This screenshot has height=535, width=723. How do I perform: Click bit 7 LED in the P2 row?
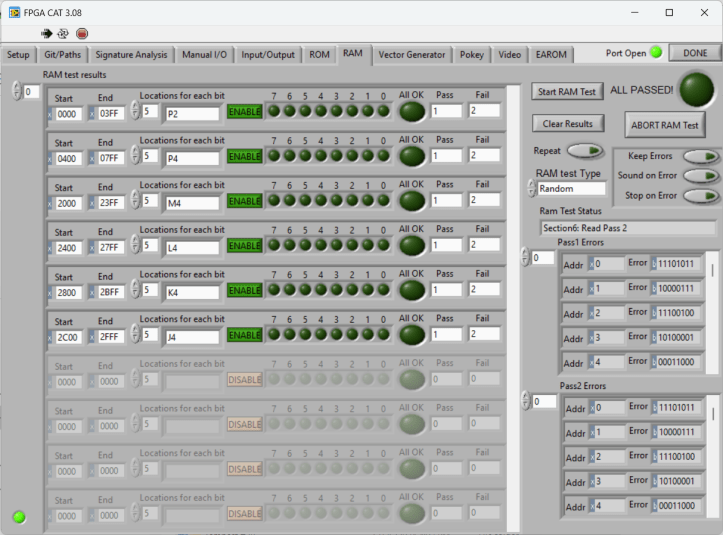pyautogui.click(x=274, y=111)
